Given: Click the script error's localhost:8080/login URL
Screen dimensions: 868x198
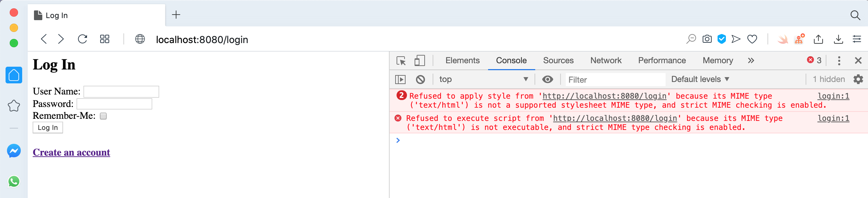Looking at the screenshot, I should tap(615, 118).
